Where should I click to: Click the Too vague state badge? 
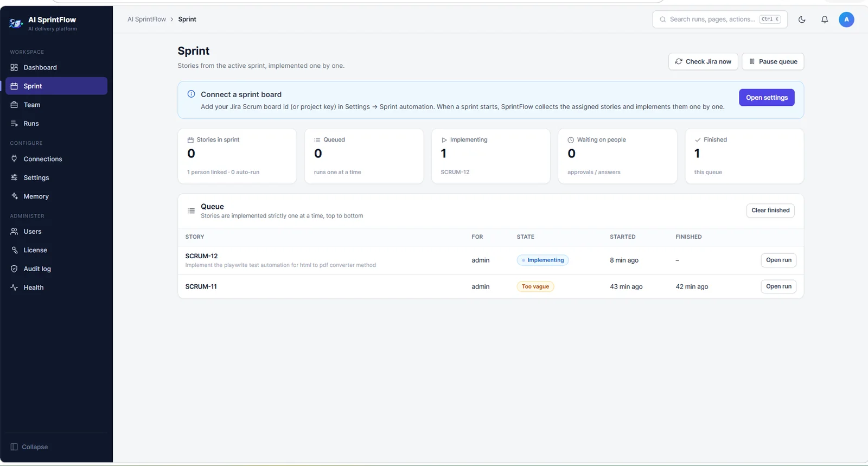pyautogui.click(x=535, y=286)
